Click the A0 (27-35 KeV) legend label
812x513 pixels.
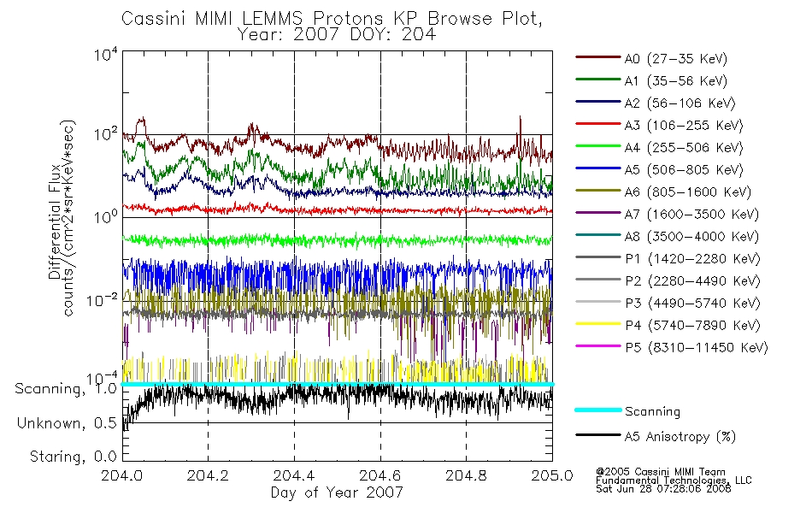click(676, 59)
